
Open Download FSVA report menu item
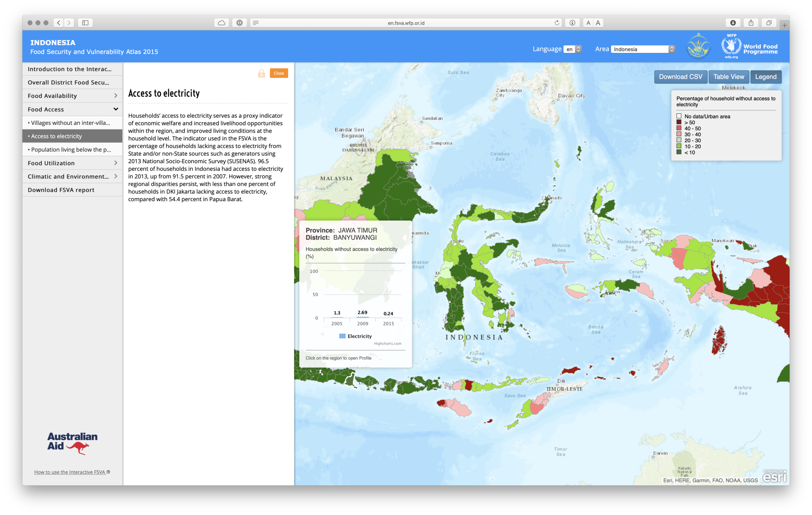[72, 190]
